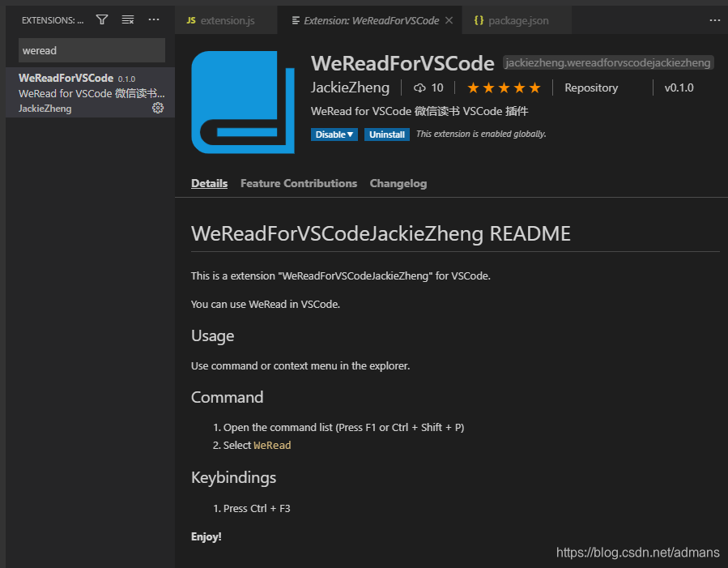
Task: Open Extensions panel more actions menu
Action: point(154,19)
